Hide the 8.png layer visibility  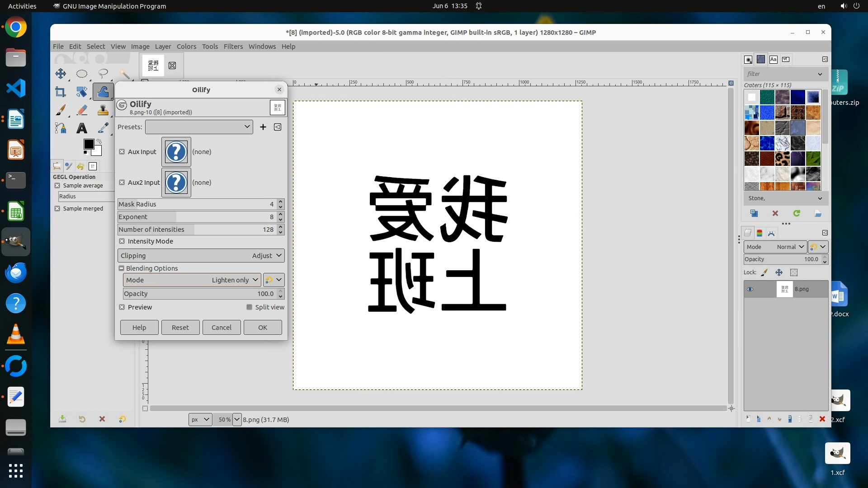point(750,289)
